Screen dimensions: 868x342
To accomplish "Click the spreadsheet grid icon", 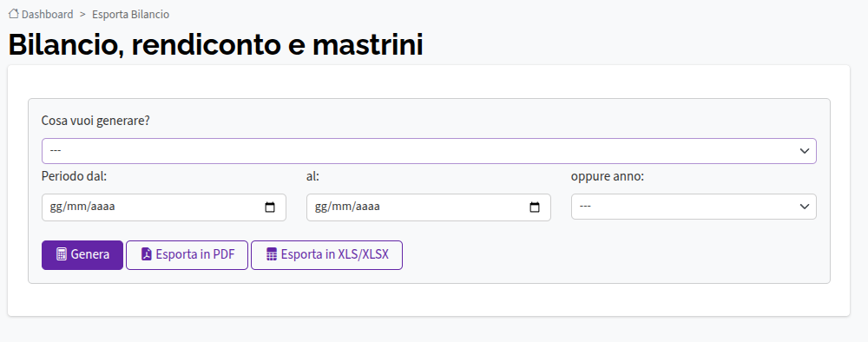I will (x=271, y=255).
